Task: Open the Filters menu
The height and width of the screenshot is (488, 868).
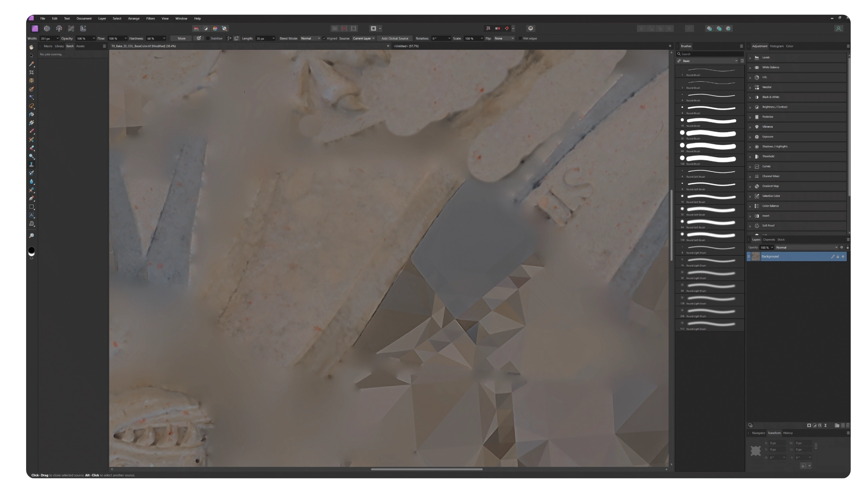Action: pos(151,19)
